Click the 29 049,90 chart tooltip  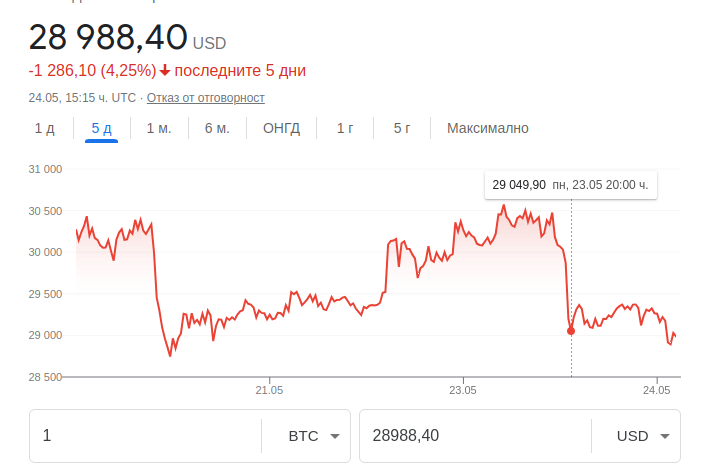tap(571, 185)
